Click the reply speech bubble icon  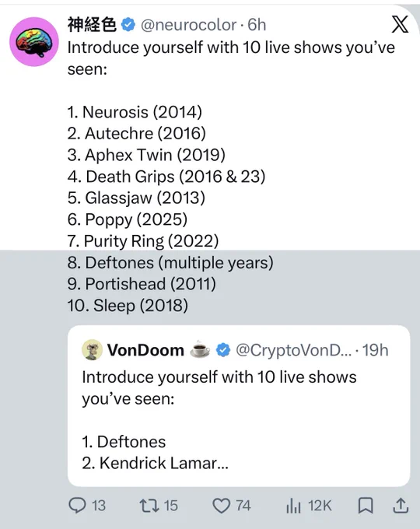[77, 506]
